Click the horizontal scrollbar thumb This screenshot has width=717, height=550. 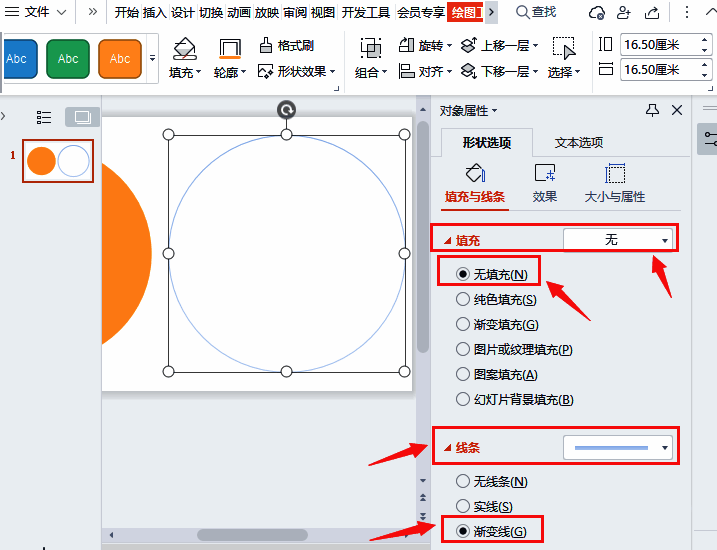[252, 534]
